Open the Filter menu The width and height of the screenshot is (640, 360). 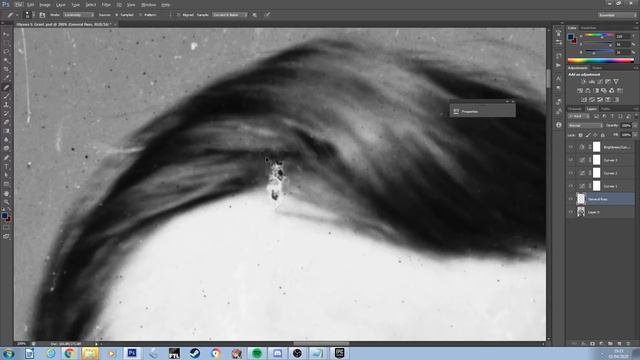pyautogui.click(x=106, y=5)
